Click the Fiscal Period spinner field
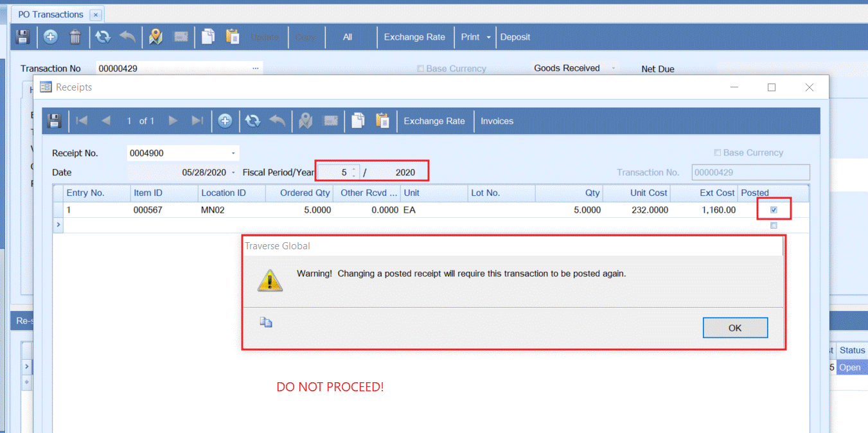The height and width of the screenshot is (433, 868). click(339, 172)
